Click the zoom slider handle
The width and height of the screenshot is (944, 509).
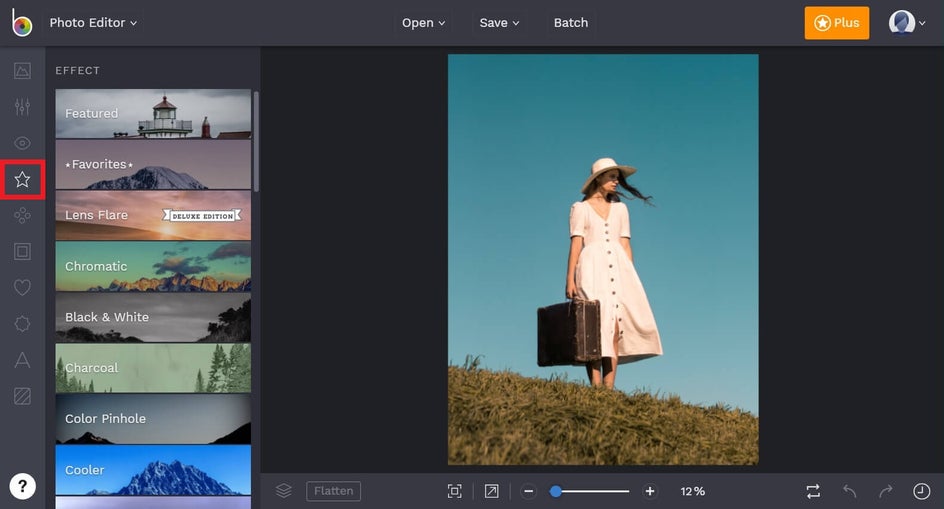[x=556, y=491]
